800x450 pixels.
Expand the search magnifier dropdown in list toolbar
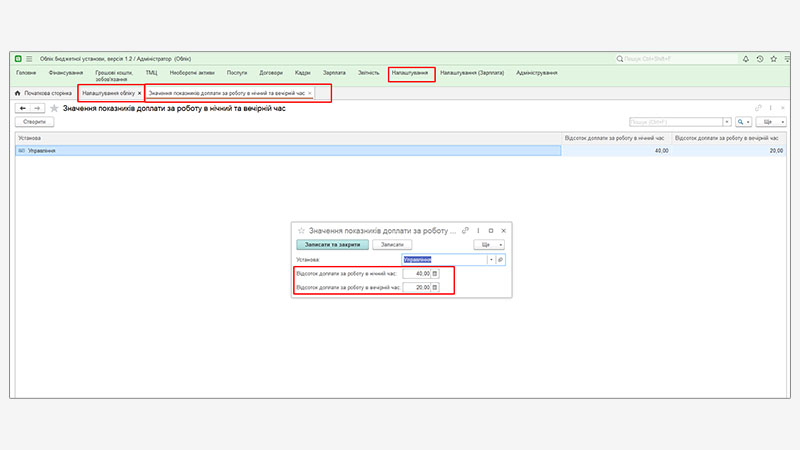point(744,122)
